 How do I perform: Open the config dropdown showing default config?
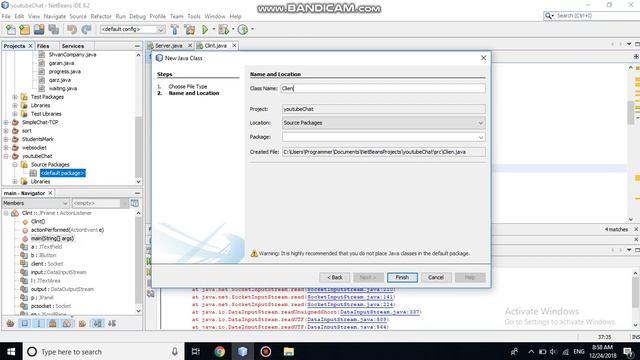pyautogui.click(x=132, y=29)
